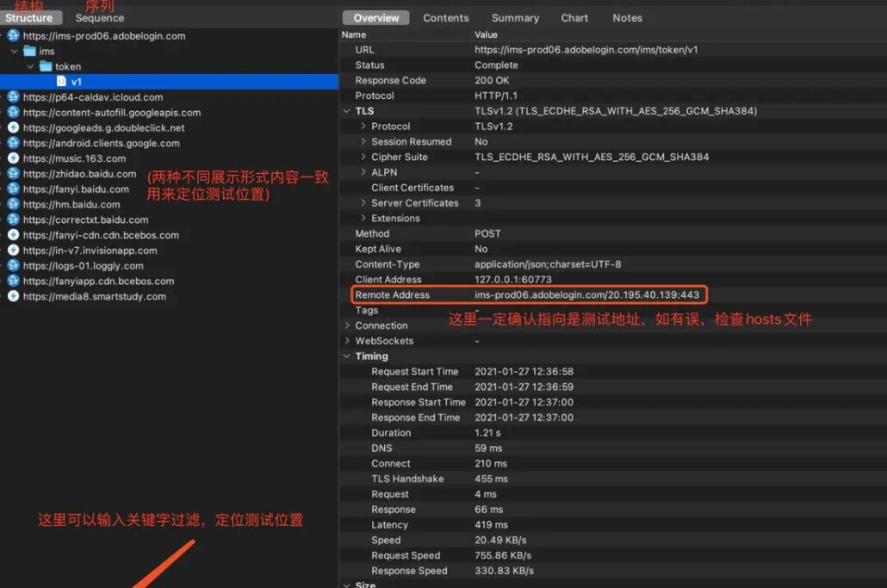Image resolution: width=887 pixels, height=588 pixels.
Task: Click the Name column header
Action: tap(354, 34)
